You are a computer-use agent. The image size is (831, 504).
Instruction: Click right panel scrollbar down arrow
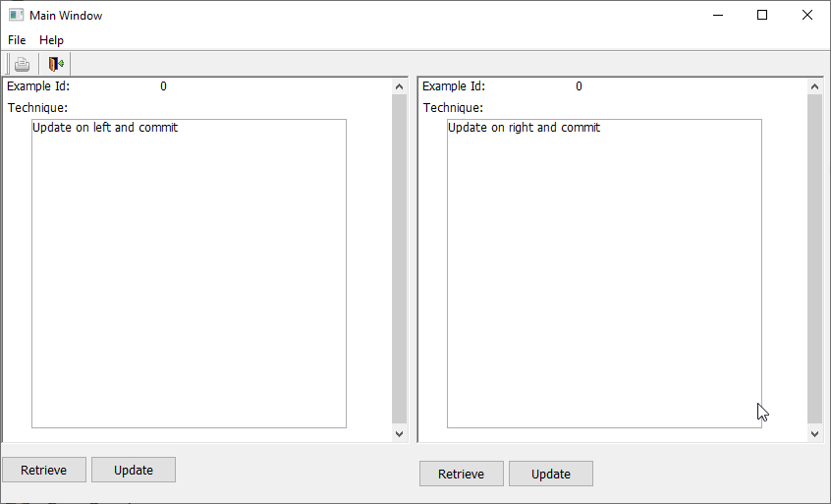tap(814, 433)
